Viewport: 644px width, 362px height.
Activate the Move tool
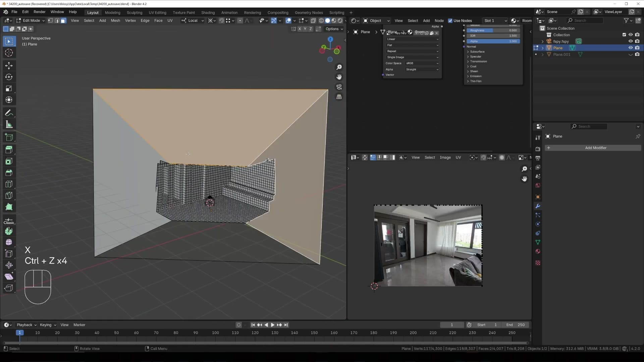[x=9, y=65]
